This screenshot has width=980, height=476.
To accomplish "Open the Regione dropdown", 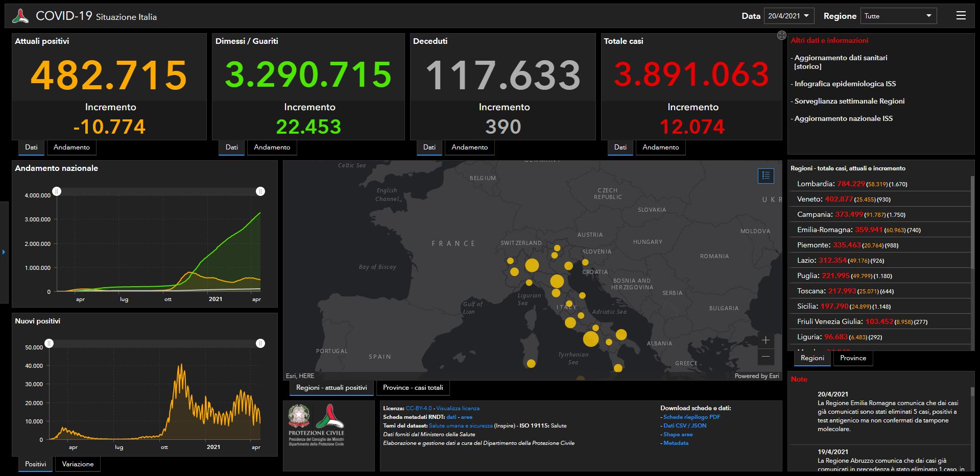I will [x=898, y=16].
